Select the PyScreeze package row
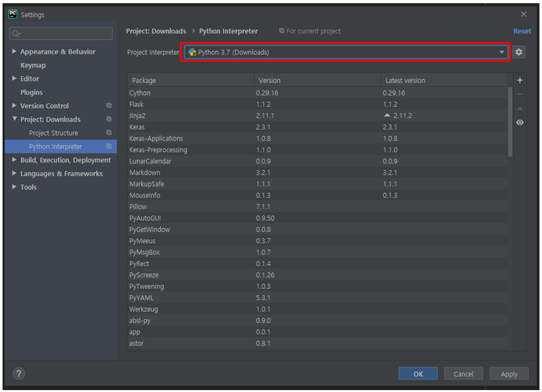The height and width of the screenshot is (392, 542). 317,275
